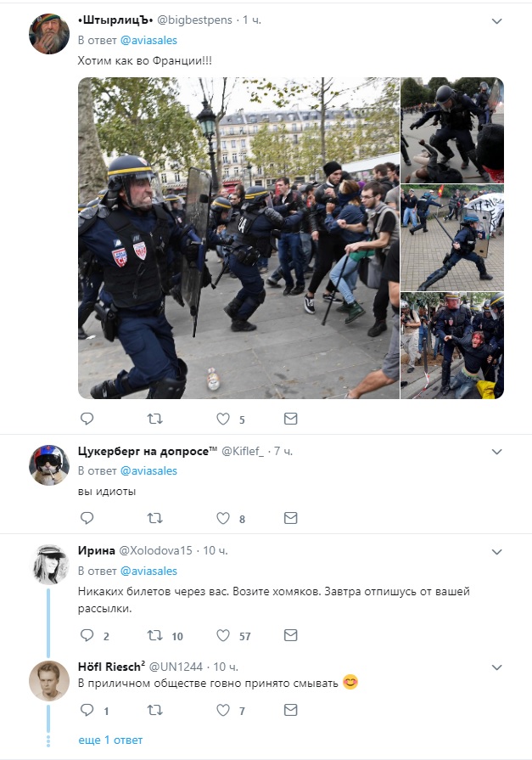Retweet the ШтырлицЪ tweet with riot photos
Screen dimensions: 532x760
(155, 419)
